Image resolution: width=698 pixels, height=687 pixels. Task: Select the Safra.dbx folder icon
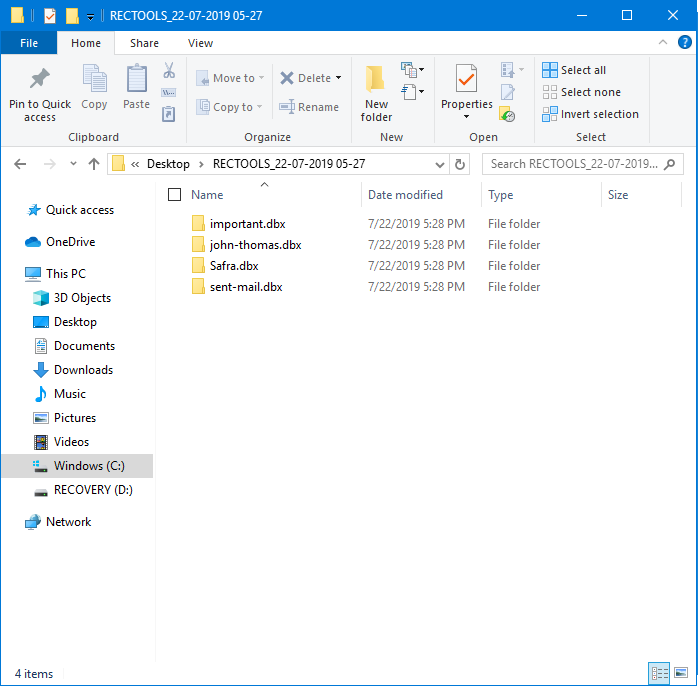198,266
